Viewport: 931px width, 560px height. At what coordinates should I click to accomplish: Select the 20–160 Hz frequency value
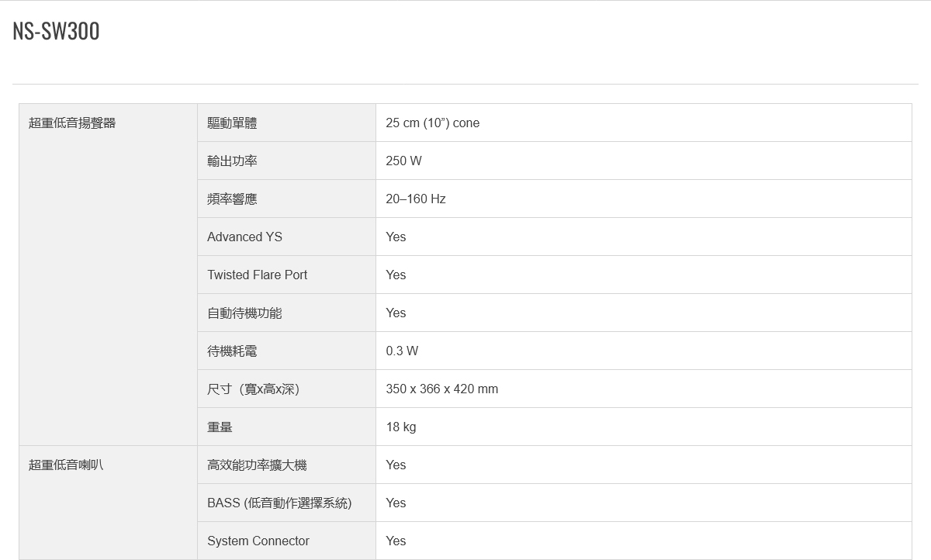[416, 199]
